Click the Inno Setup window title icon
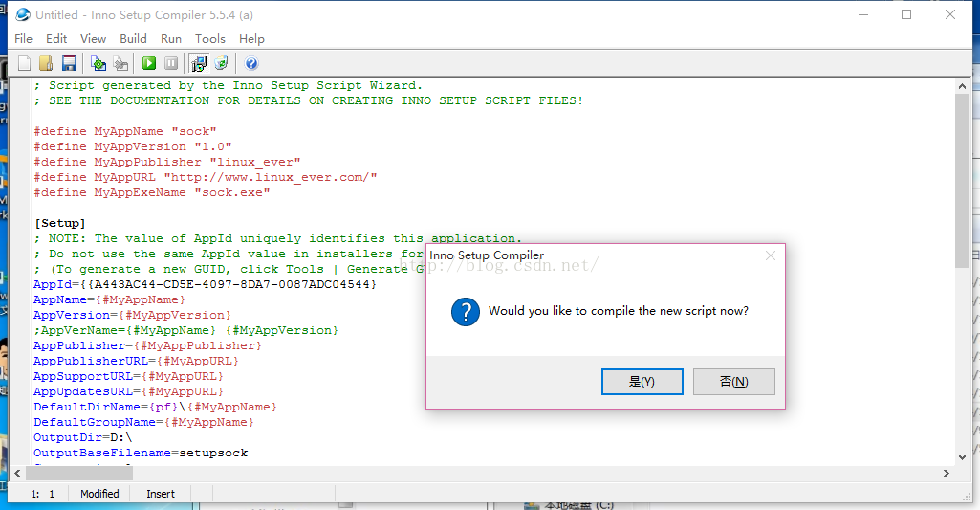 [23, 14]
